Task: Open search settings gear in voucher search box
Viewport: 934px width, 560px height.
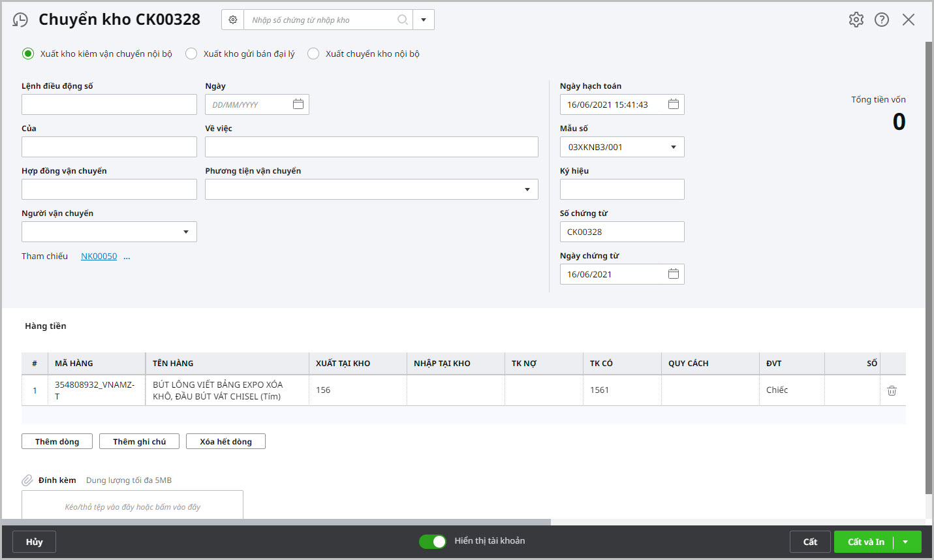Action: coord(233,20)
